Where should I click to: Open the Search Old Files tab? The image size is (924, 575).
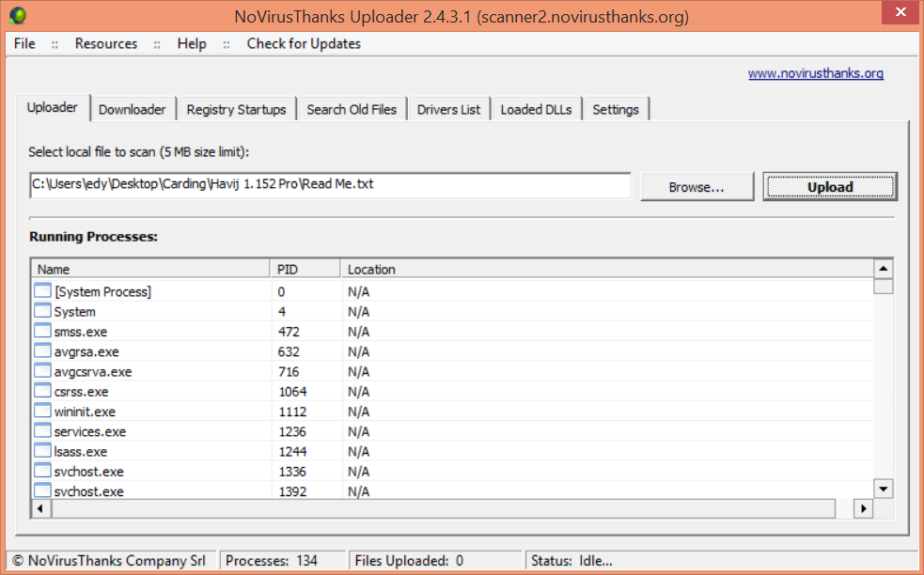pyautogui.click(x=352, y=110)
